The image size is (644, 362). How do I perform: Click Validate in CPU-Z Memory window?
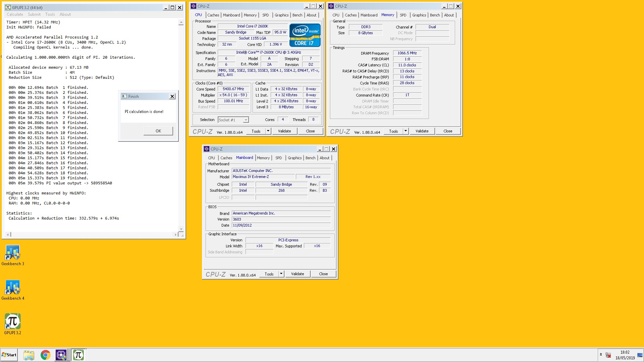[x=422, y=131]
